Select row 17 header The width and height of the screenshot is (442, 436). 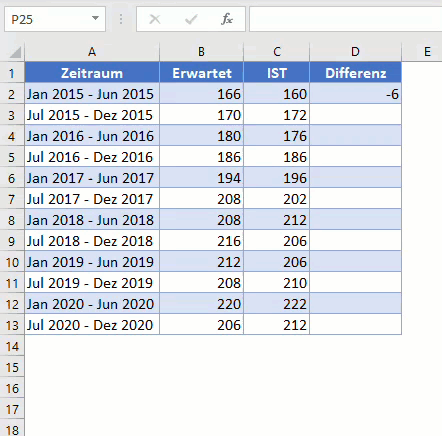coord(12,409)
